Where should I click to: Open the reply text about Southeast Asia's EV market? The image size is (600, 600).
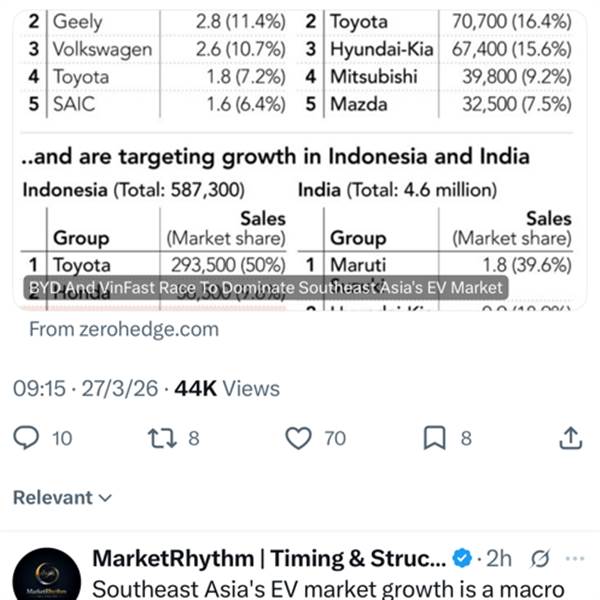click(330, 589)
